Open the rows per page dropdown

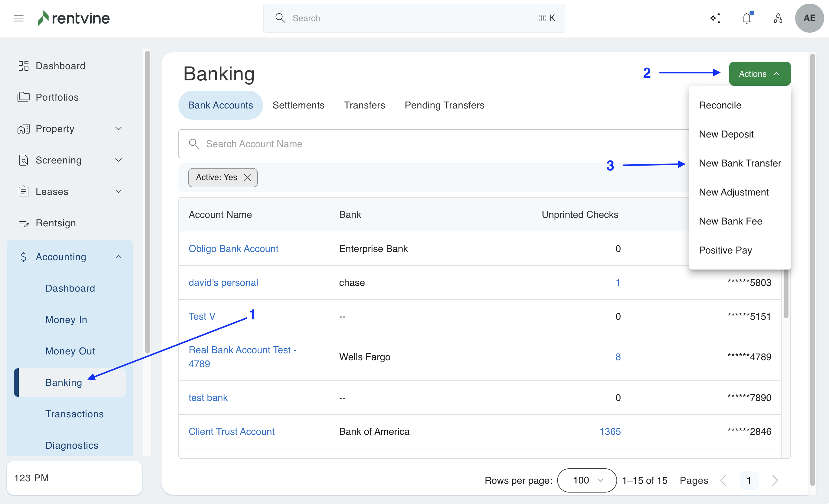pyautogui.click(x=587, y=480)
